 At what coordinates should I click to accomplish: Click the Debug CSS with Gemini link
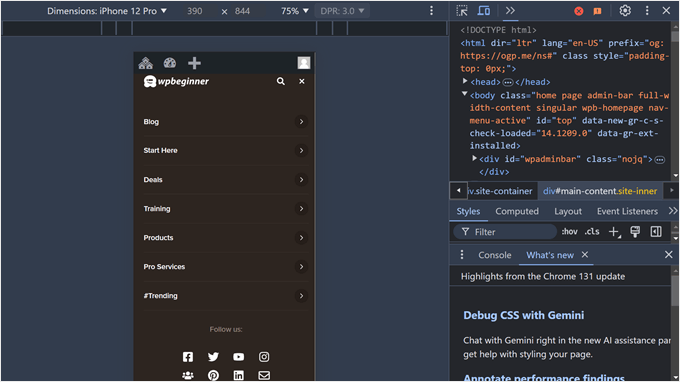coord(523,315)
